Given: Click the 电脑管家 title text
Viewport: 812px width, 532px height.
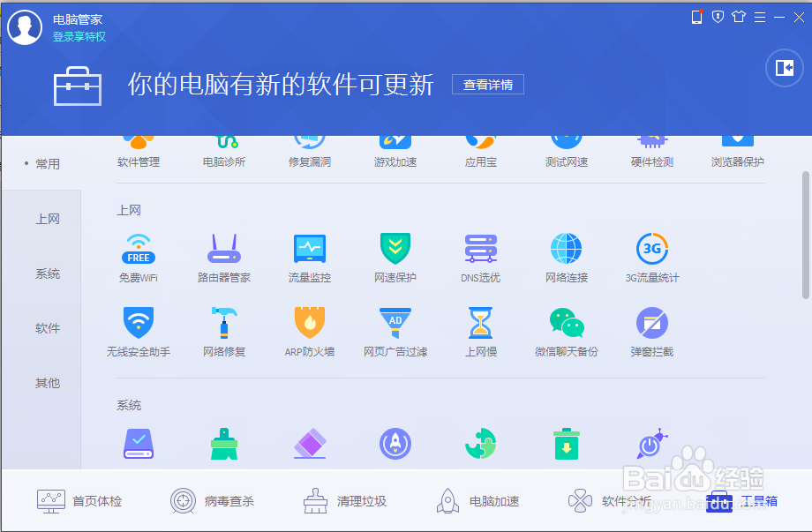Looking at the screenshot, I should pos(78,19).
